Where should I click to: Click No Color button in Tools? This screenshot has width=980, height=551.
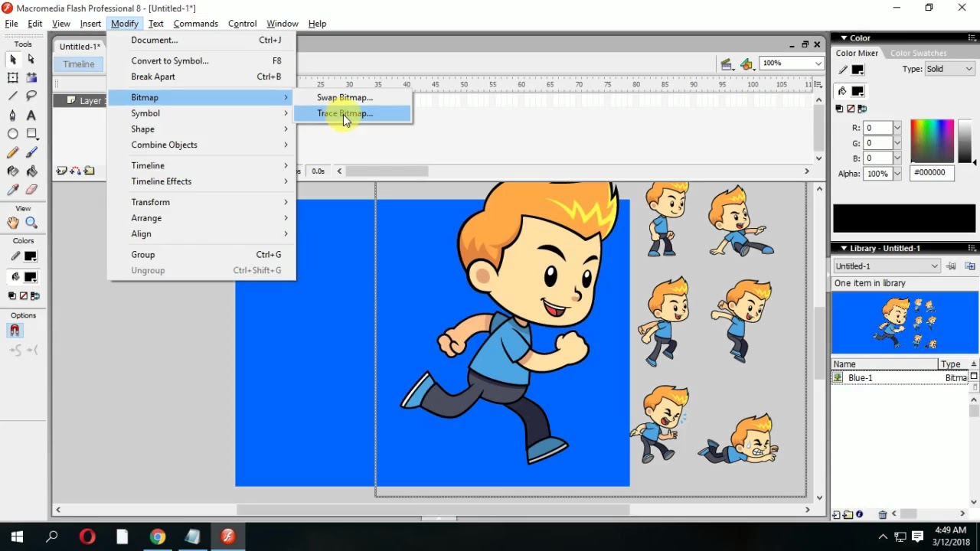coord(23,295)
